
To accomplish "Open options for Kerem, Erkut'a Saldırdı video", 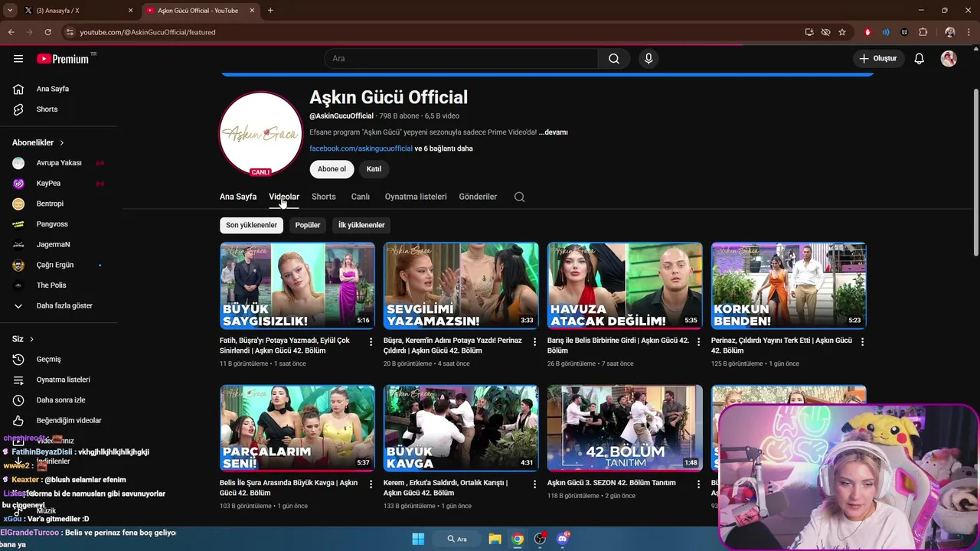I will [x=535, y=484].
